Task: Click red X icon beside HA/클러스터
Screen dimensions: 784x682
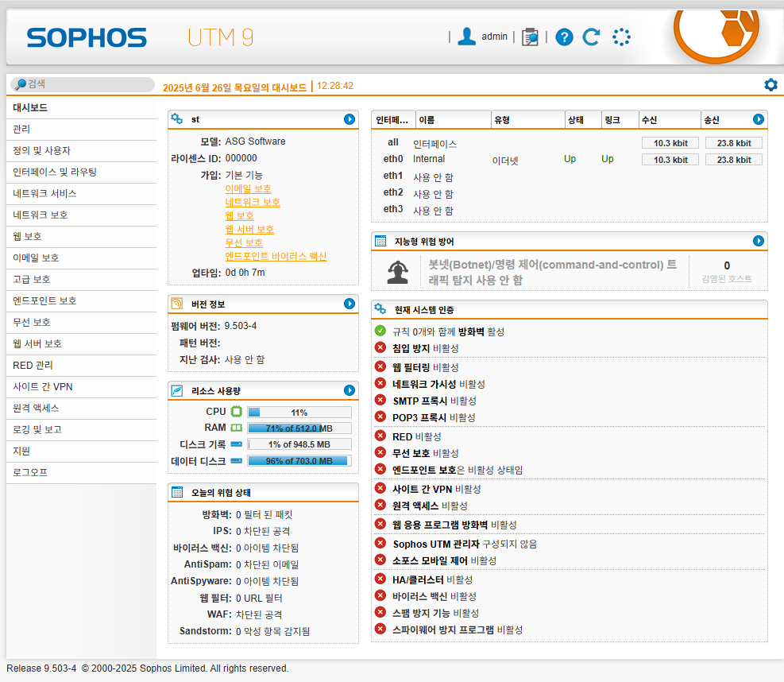Action: tap(380, 579)
